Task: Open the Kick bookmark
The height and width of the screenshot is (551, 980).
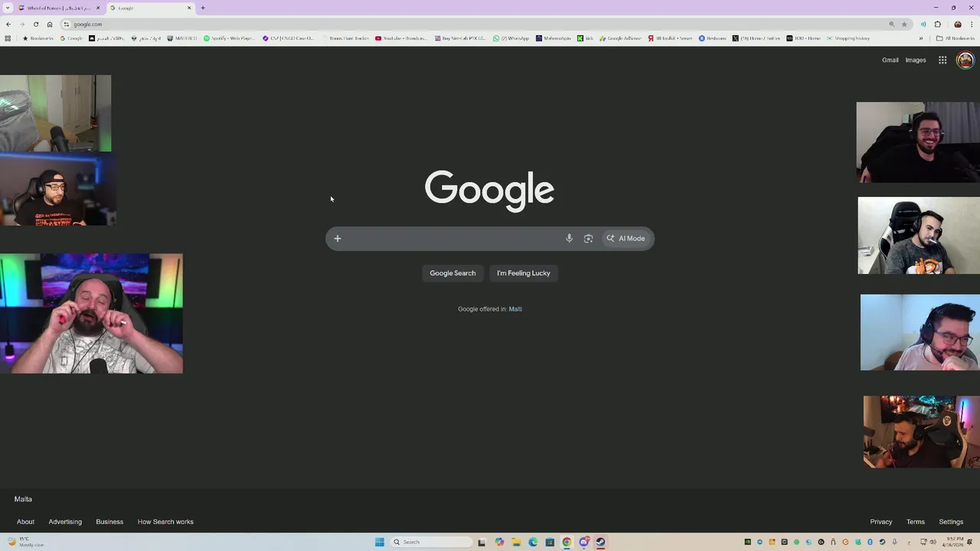Action: [586, 38]
